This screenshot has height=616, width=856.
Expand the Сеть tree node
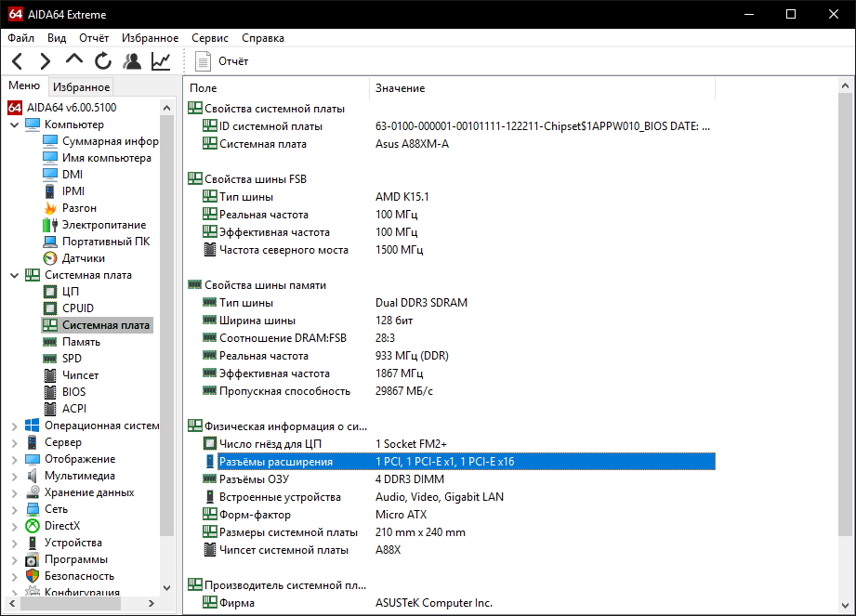click(x=15, y=509)
